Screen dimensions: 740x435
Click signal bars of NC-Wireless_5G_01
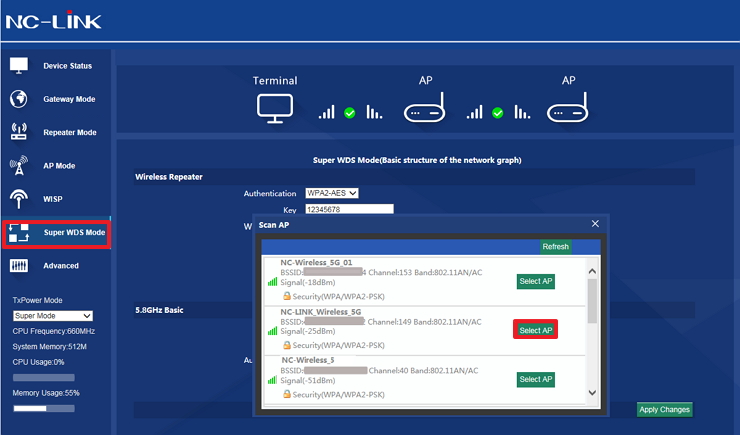pyautogui.click(x=272, y=282)
